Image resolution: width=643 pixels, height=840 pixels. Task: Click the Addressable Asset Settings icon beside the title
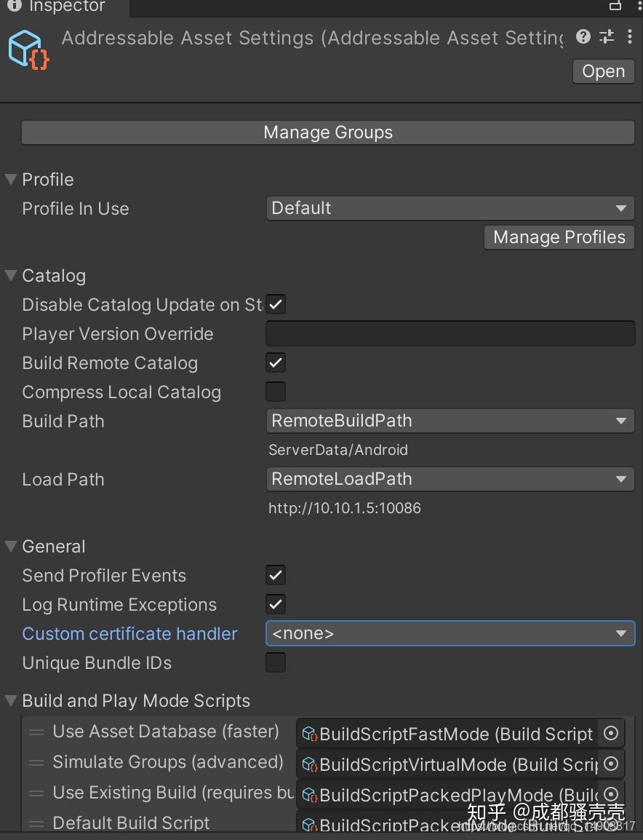[28, 48]
